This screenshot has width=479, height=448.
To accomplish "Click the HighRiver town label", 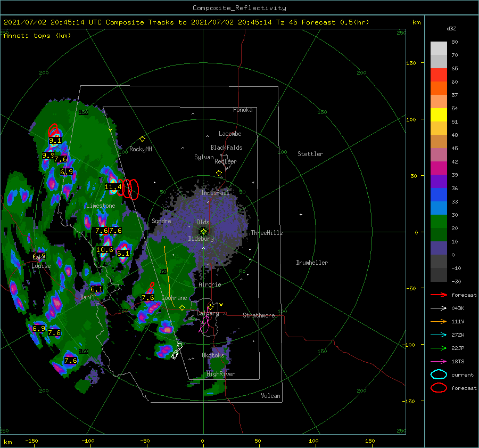I will [221, 374].
